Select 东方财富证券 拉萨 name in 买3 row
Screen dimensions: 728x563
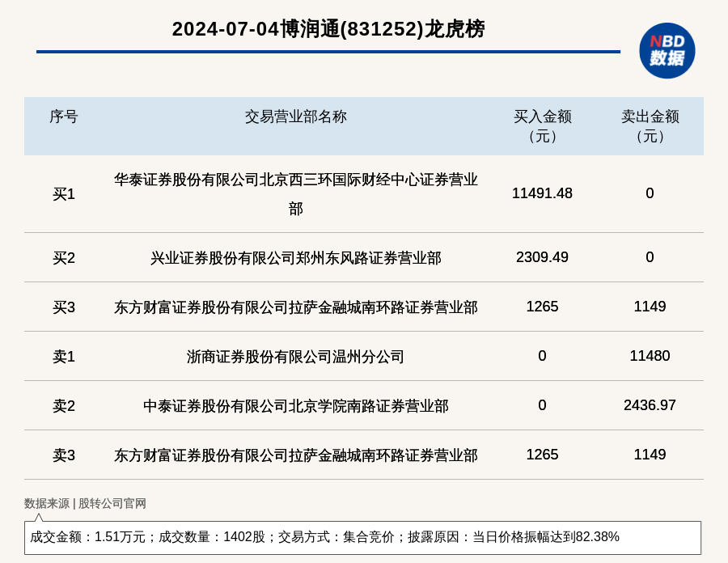click(x=296, y=307)
